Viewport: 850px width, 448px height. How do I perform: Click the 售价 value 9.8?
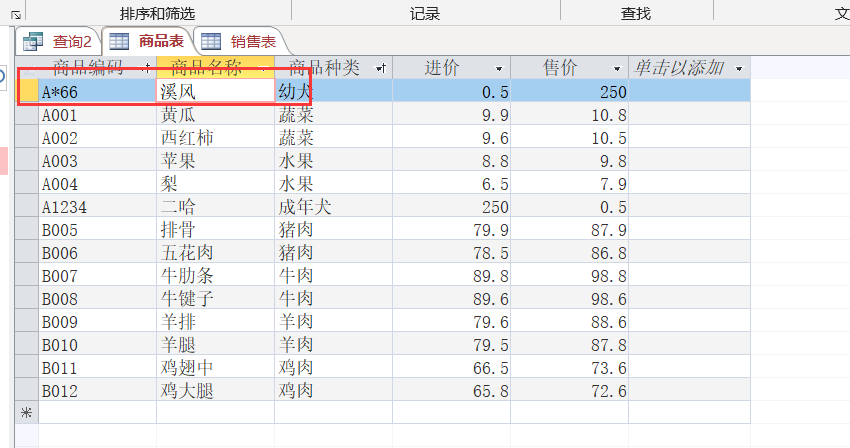coord(570,161)
